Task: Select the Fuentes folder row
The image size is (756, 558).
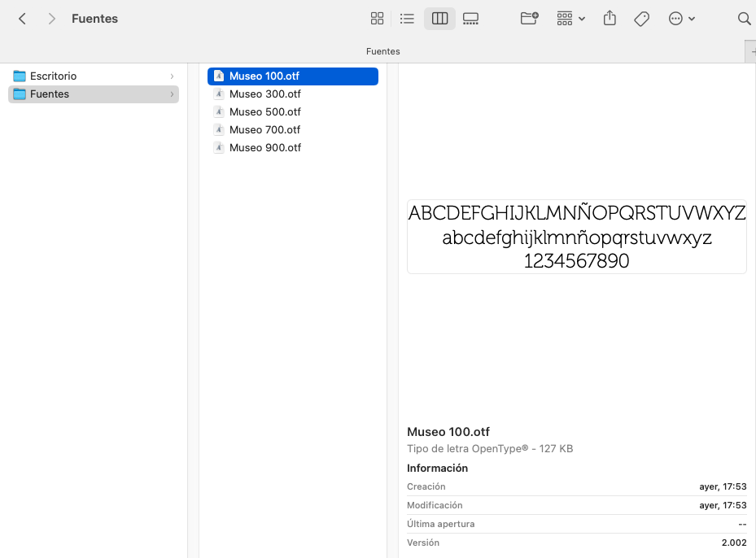Action: click(x=94, y=94)
